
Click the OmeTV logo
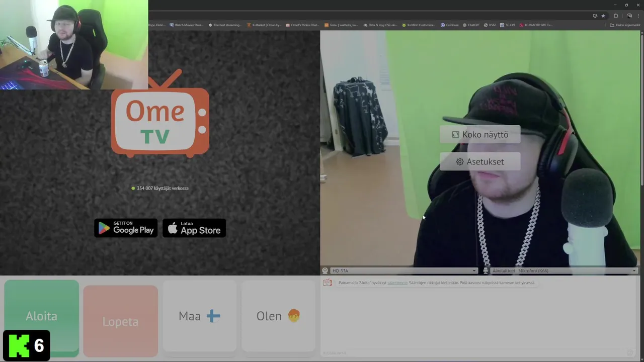[160, 114]
